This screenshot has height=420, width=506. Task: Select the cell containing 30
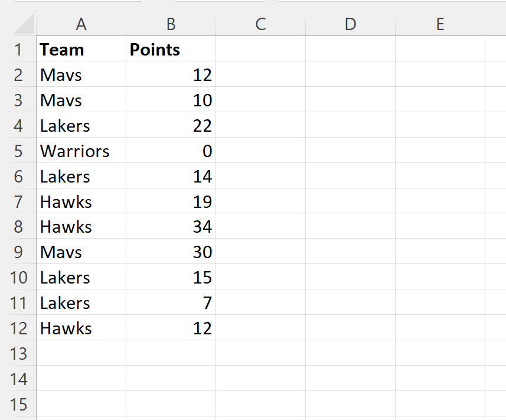tap(170, 252)
